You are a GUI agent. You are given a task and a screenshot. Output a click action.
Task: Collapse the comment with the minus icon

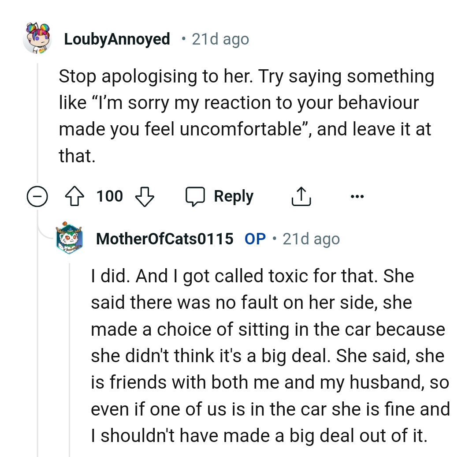point(37,196)
